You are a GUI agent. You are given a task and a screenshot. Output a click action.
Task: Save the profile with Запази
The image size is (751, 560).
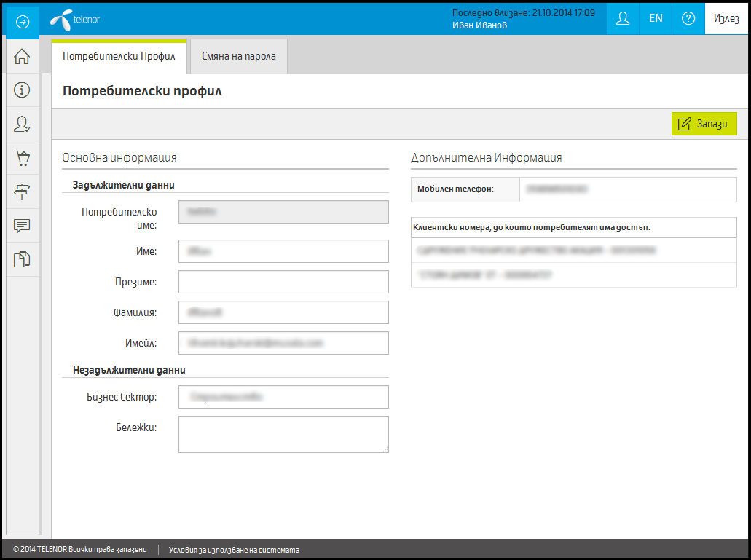coord(704,124)
